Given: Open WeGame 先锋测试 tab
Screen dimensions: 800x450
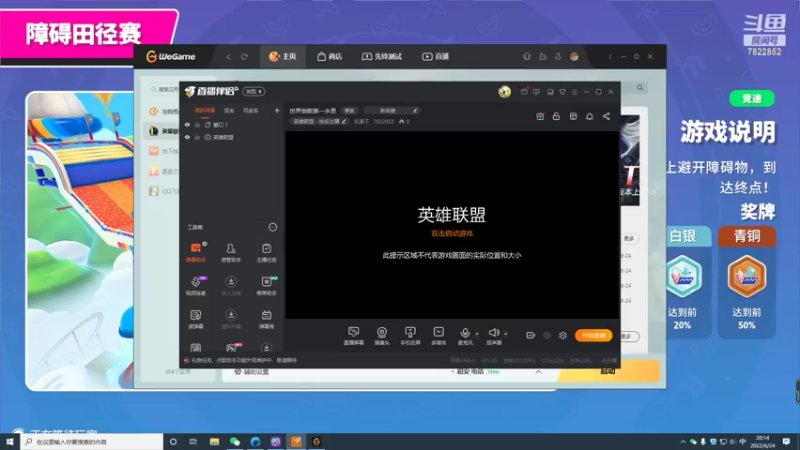Looking at the screenshot, I should 382,56.
